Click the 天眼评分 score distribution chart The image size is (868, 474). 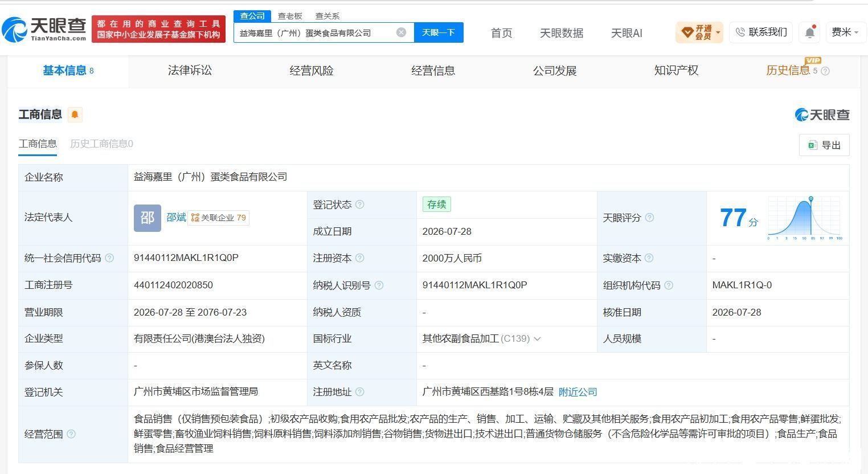(805, 218)
